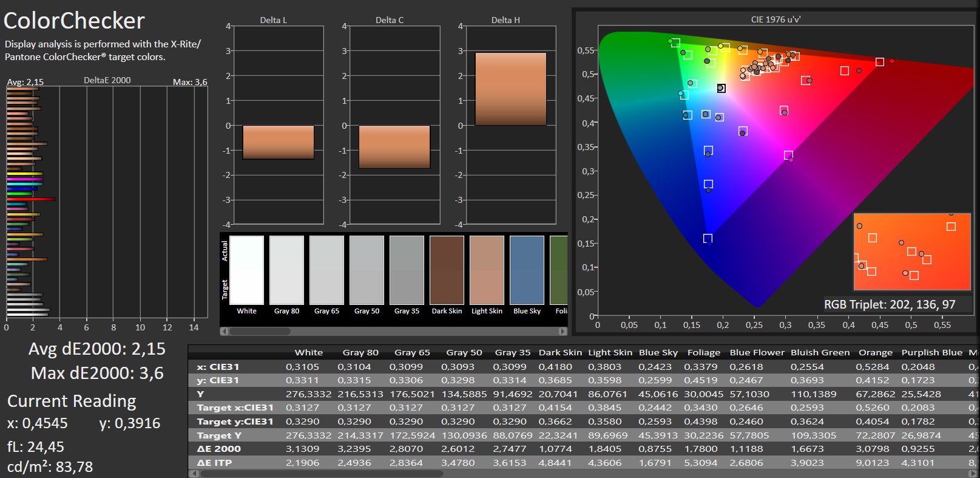The width and height of the screenshot is (980, 478).
Task: Select the Light Skin swatch
Action: (487, 270)
